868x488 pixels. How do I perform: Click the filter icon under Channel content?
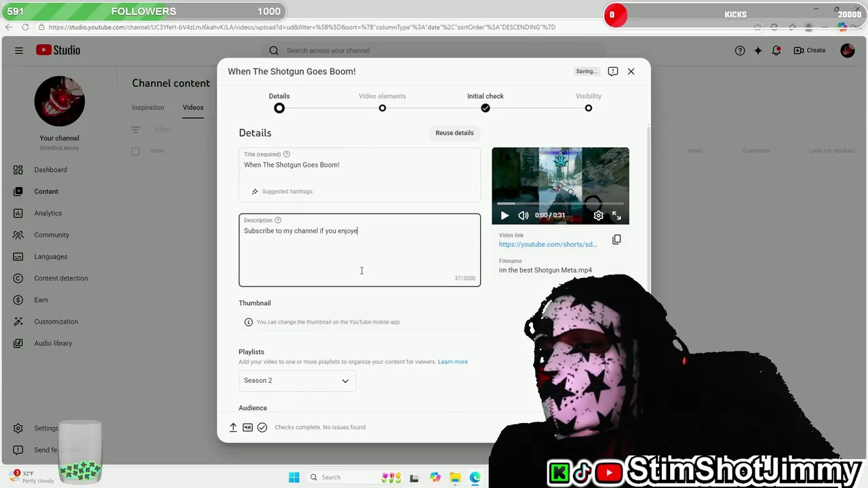[x=136, y=129]
